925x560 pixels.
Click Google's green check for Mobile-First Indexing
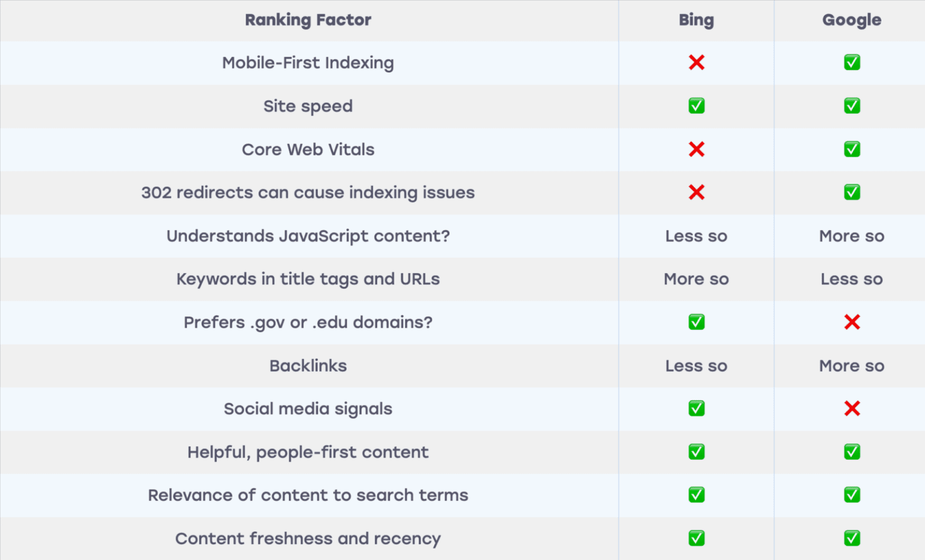click(852, 63)
